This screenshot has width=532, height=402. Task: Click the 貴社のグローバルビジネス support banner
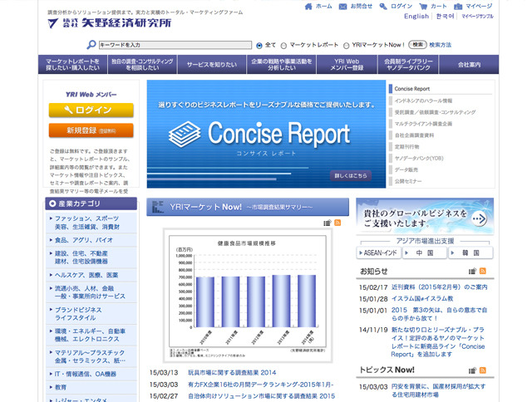[425, 216]
